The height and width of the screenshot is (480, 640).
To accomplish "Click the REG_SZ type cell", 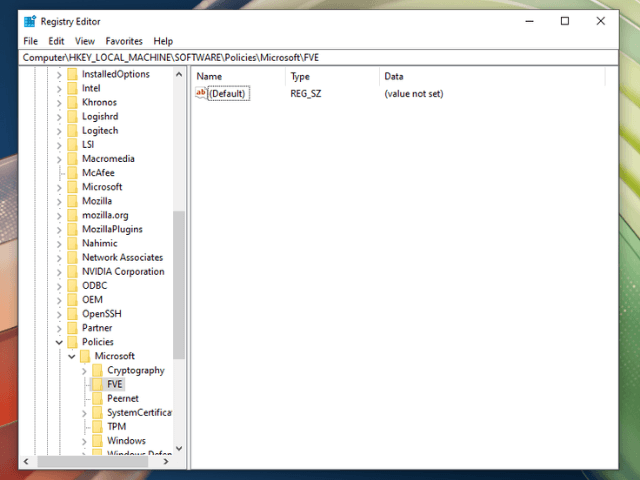I will coord(306,93).
